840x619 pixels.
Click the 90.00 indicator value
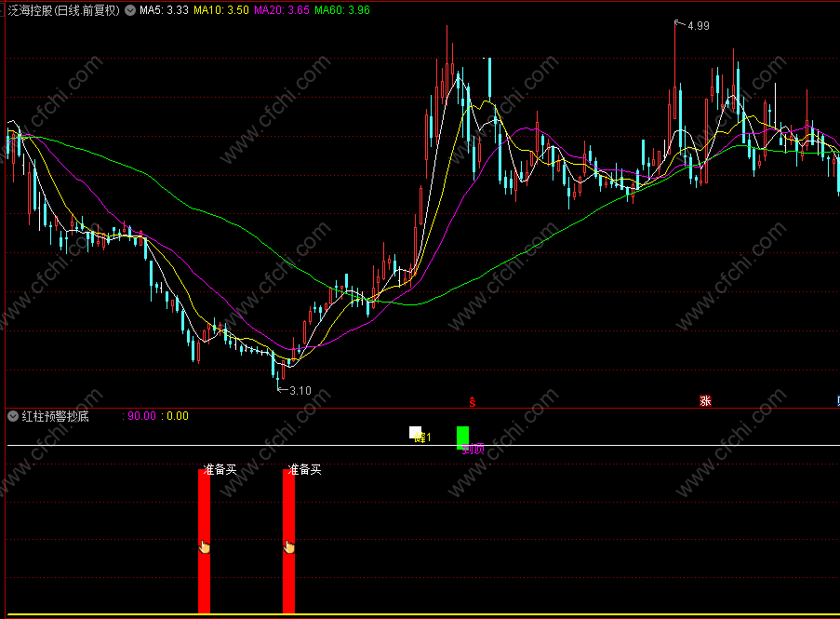141,416
